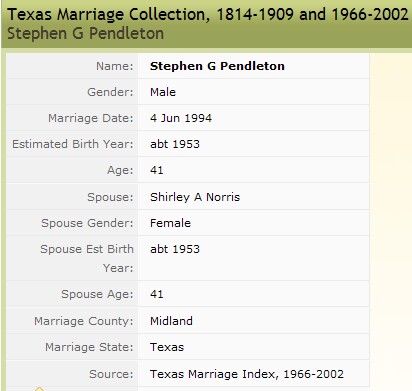Click the Gender value Male

point(163,92)
